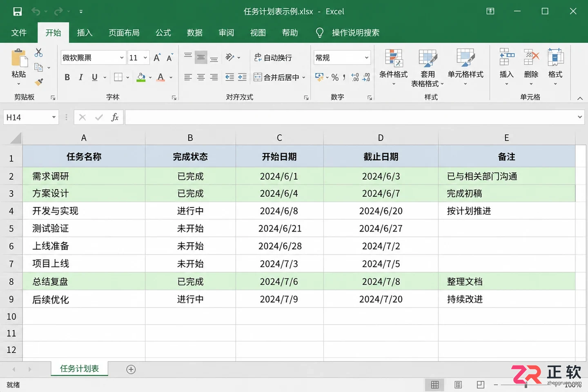Align text right horizontally
Screen dimensions: 588x392
pyautogui.click(x=214, y=77)
